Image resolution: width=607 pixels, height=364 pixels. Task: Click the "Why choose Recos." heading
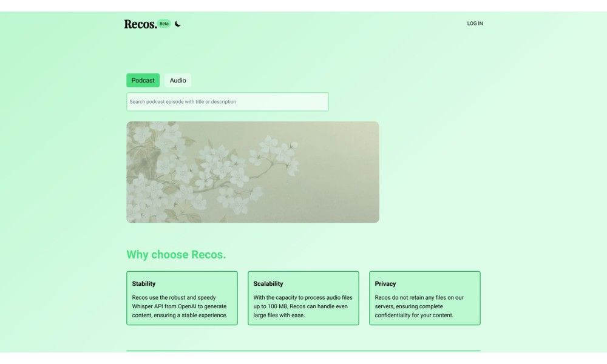pos(176,255)
